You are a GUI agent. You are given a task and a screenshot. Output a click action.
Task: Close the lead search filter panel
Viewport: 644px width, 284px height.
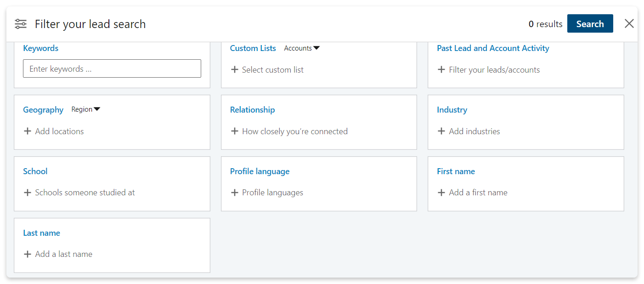629,24
